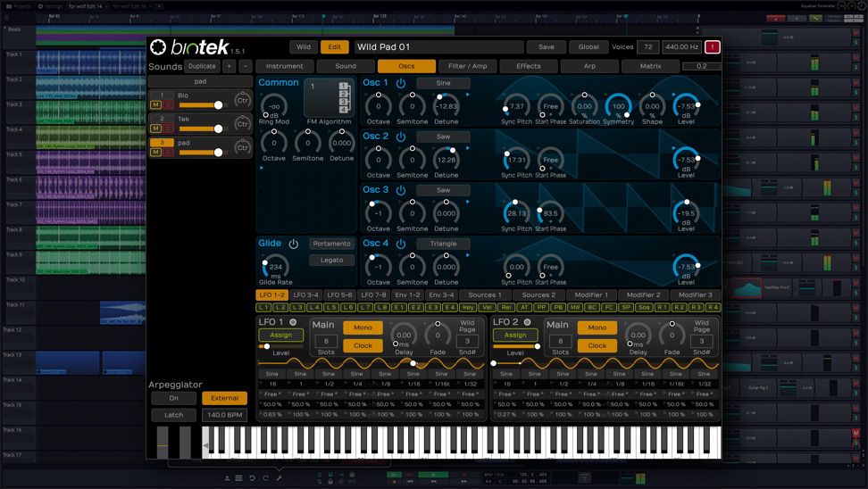This screenshot has width=868, height=489.
Task: Click the Voices count field 72
Action: click(x=647, y=47)
